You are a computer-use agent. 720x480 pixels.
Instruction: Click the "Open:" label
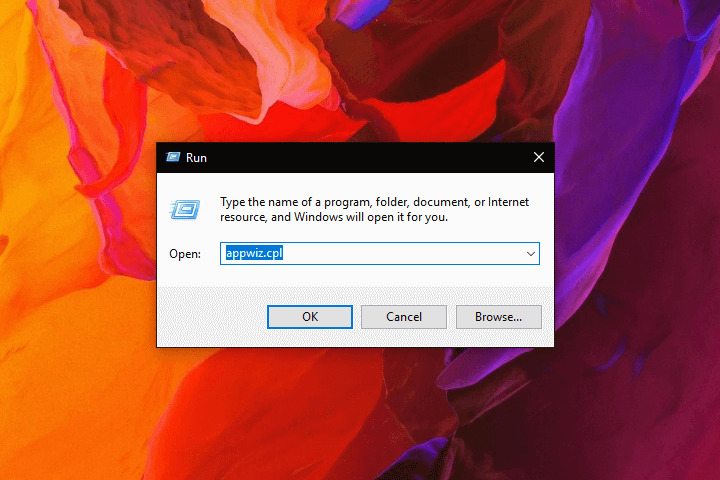pos(185,254)
